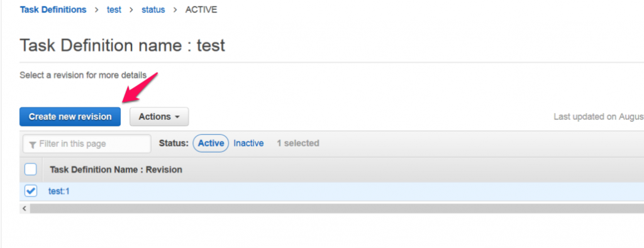
Task: Click the ACTIVE breadcrumb item
Action: pyautogui.click(x=201, y=10)
